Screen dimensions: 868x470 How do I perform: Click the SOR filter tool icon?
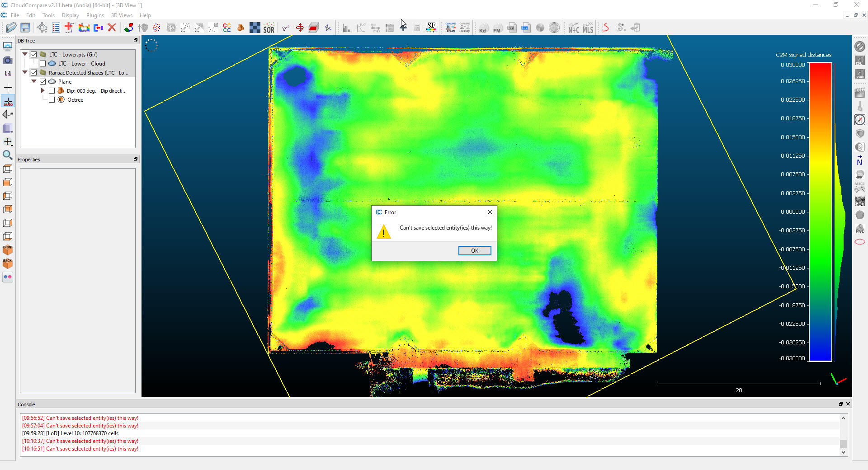point(269,28)
